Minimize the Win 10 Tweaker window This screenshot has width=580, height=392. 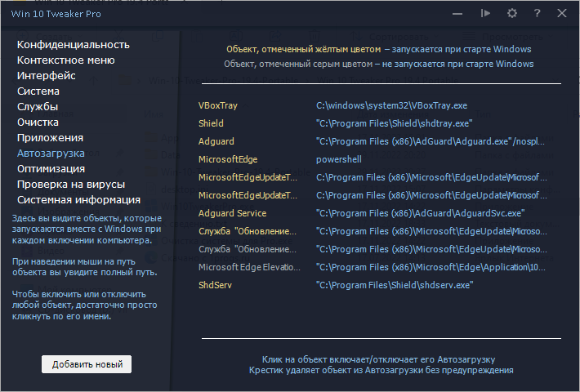tap(457, 14)
